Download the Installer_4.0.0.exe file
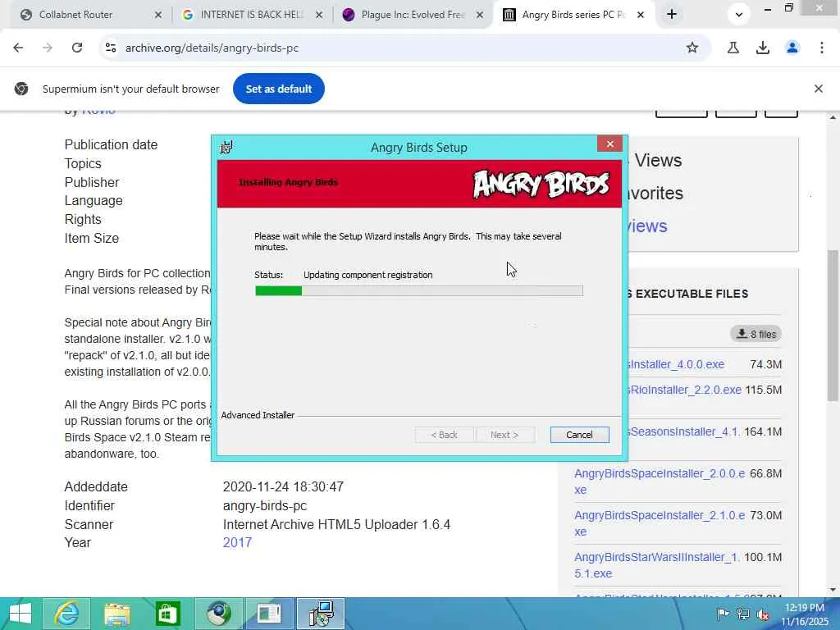840x630 pixels. (677, 364)
